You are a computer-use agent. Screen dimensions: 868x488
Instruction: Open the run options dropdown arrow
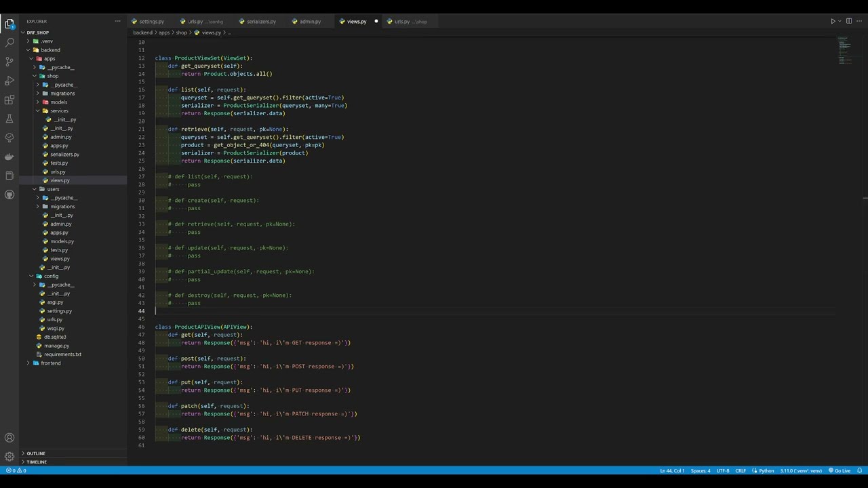coord(840,21)
